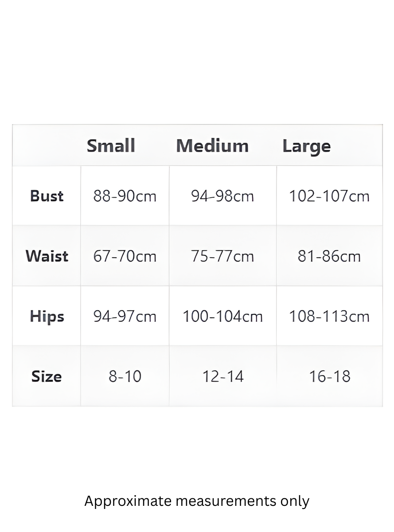
Task: Choose the 16-18 size value
Action: 330,376
